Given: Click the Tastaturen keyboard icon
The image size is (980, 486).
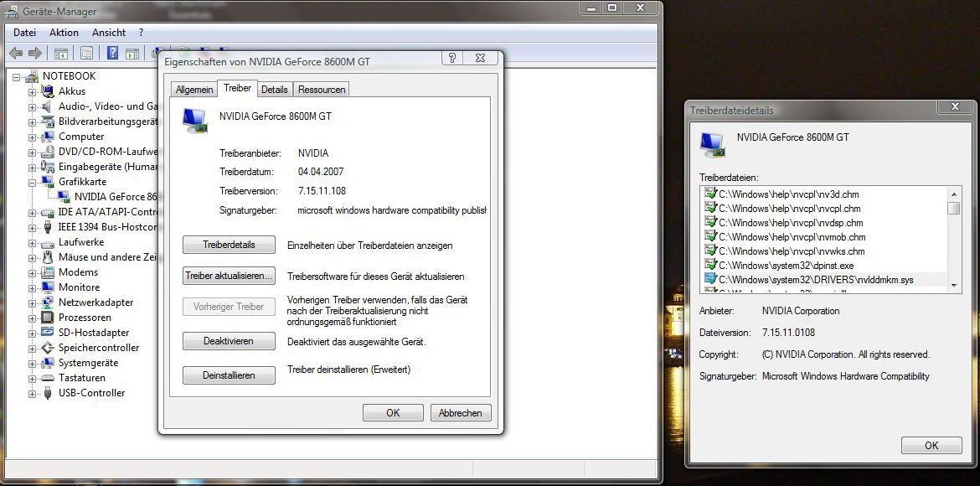Looking at the screenshot, I should pyautogui.click(x=48, y=378).
